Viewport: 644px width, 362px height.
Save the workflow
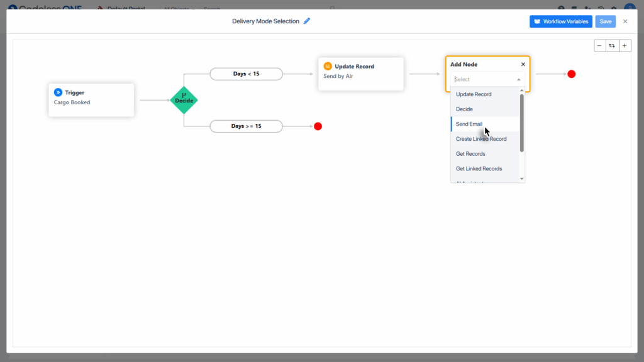click(x=605, y=21)
